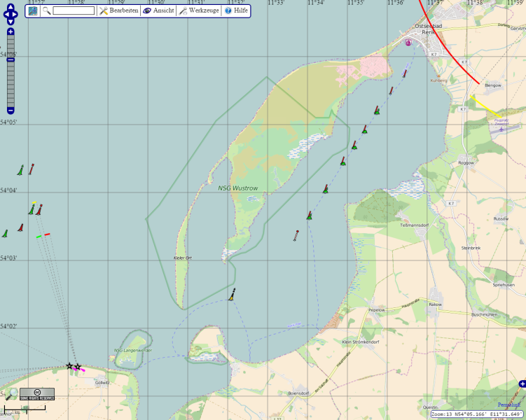This screenshot has width=526, height=420.
Task: Click zoom in plus button
Action: [11, 31]
